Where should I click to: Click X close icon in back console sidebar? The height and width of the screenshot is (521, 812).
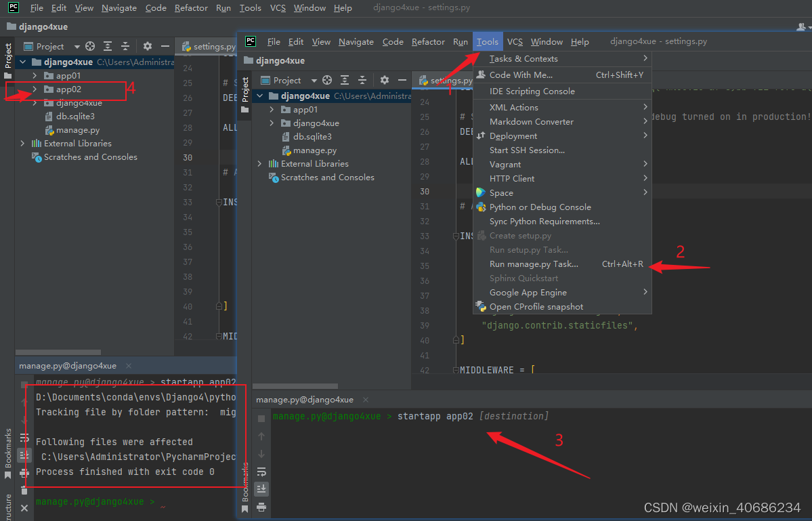[x=24, y=508]
